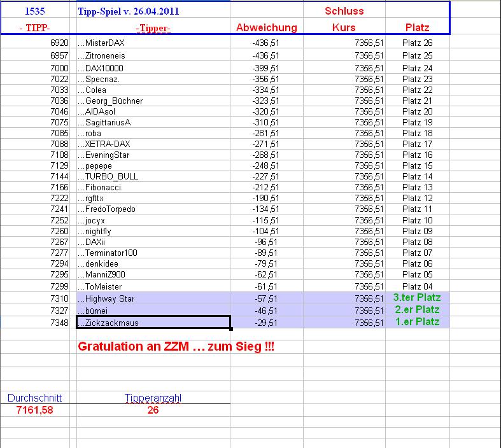Select the tipper count 26
501x448 pixels.
coord(153,410)
